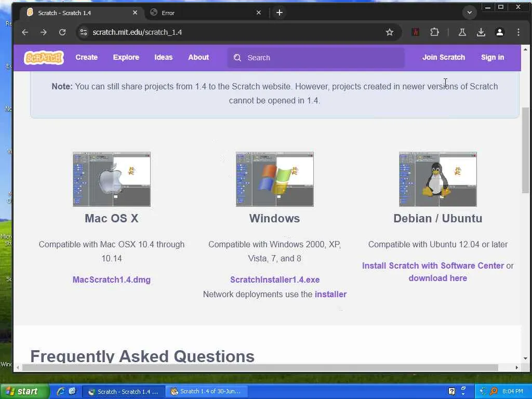Click the Scratch search field

316,58
